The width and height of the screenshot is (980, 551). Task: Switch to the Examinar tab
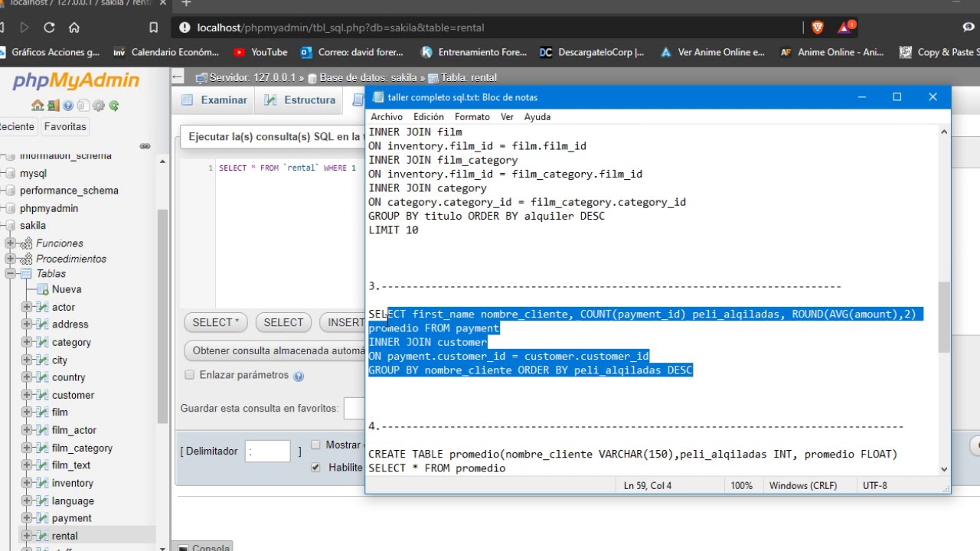(x=215, y=100)
